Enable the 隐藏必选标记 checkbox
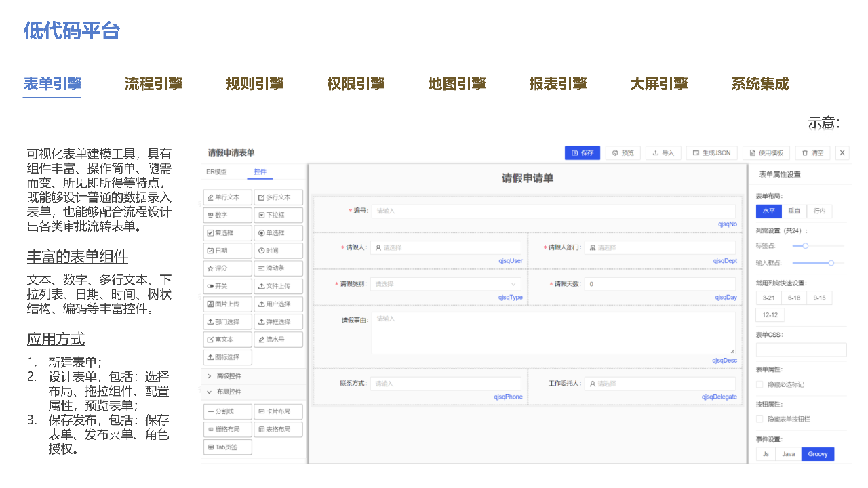The height and width of the screenshot is (488, 868). pyautogui.click(x=759, y=384)
